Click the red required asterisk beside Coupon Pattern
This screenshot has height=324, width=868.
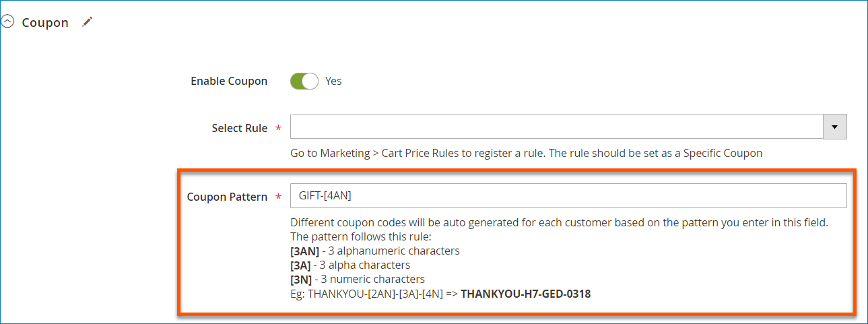click(278, 197)
